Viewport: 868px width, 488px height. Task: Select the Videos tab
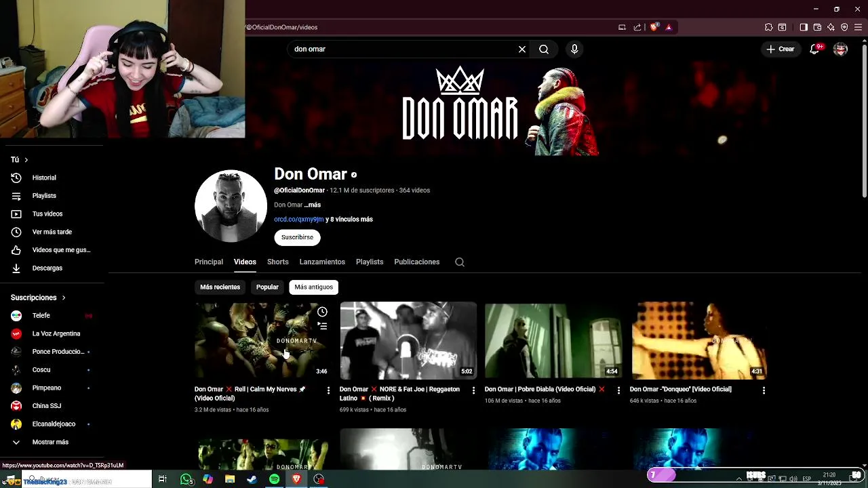coord(245,262)
